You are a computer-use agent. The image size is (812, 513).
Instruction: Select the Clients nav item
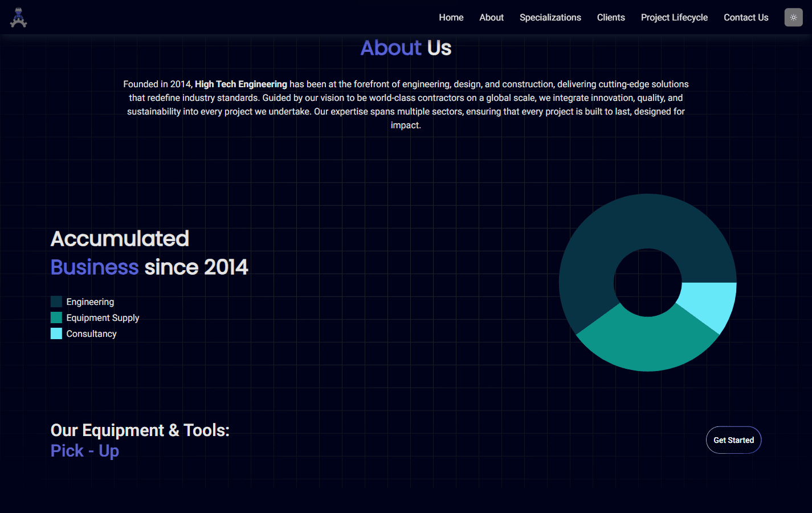[611, 18]
